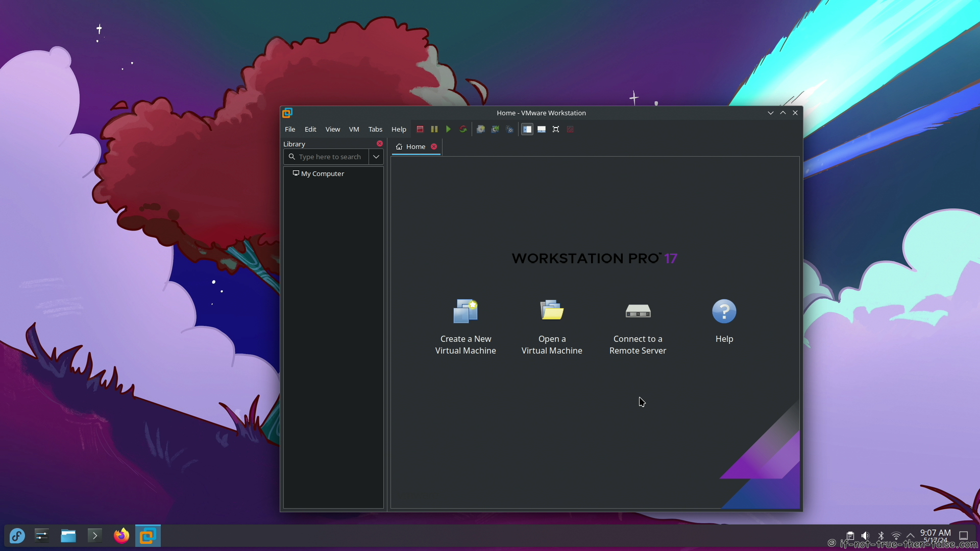Open the Bluetooth tray icon
Viewport: 980px width, 551px height.
(880, 536)
